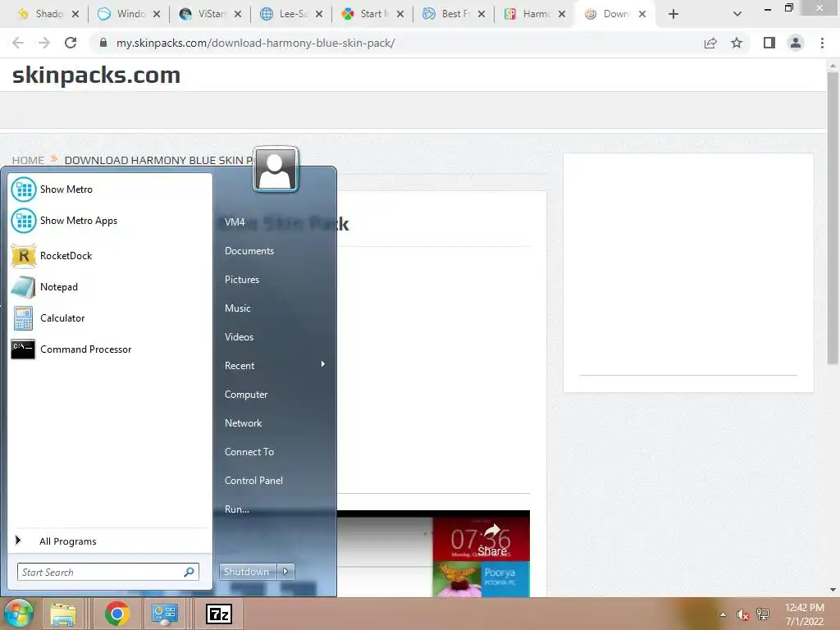Open Pictures from start menu
This screenshot has width=840, height=630.
pos(242,280)
